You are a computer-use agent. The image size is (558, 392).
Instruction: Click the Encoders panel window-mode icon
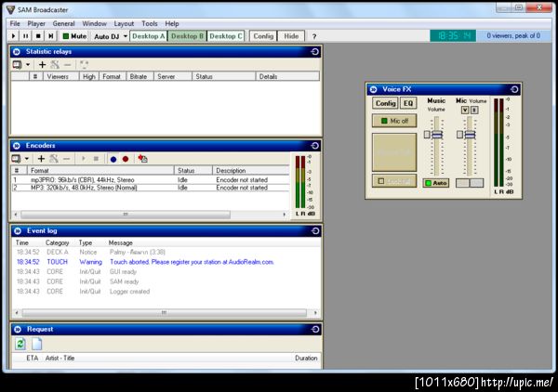pos(315,146)
